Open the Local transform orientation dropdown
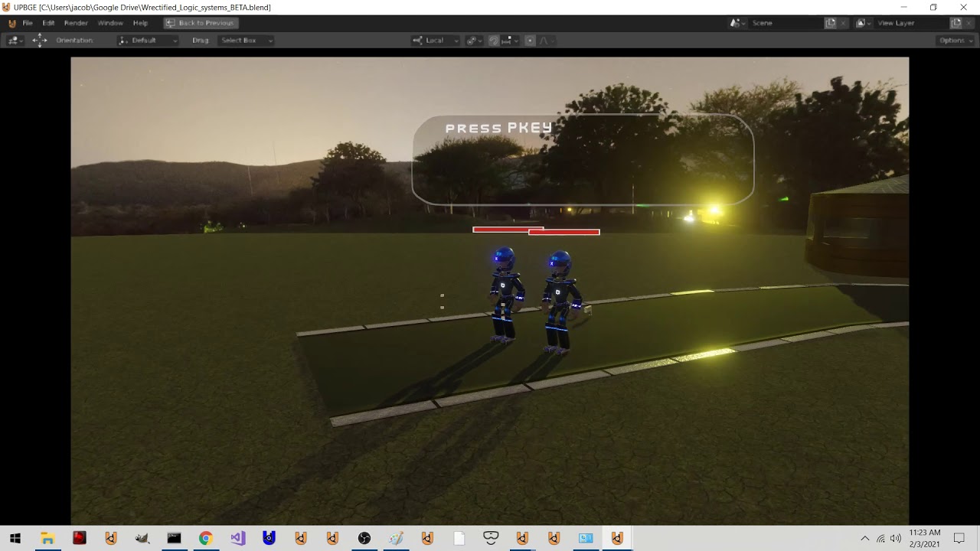 436,41
